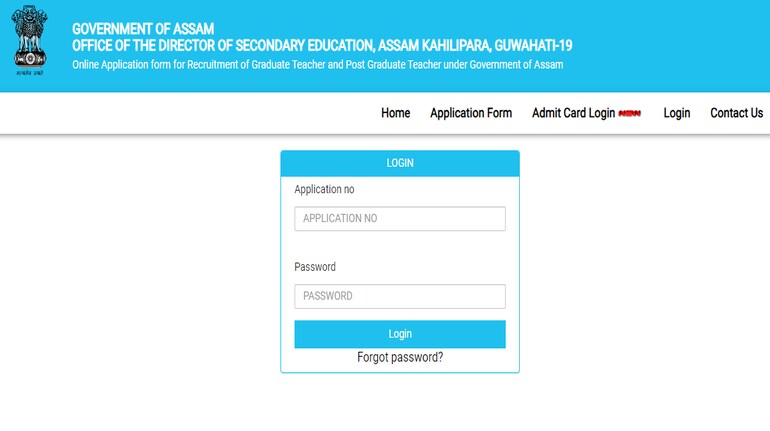Click the Application no field label
The image size is (770, 431).
pyautogui.click(x=324, y=189)
